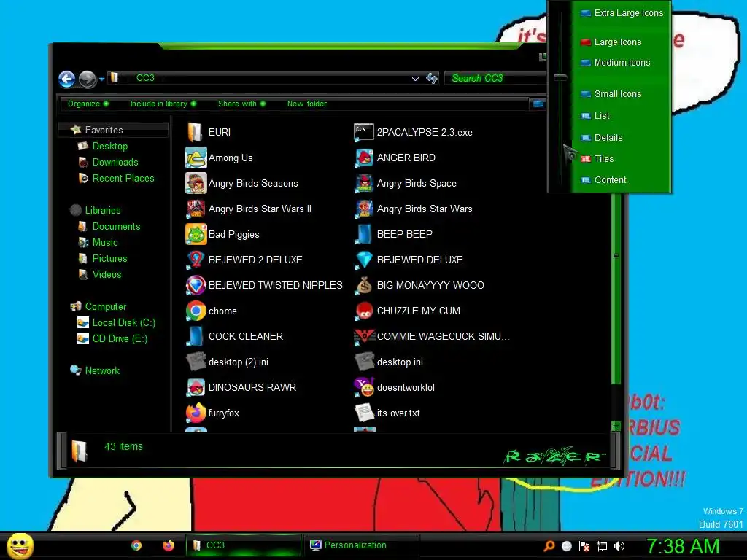Select List view option
Image resolution: width=747 pixels, height=560 pixels.
point(595,116)
